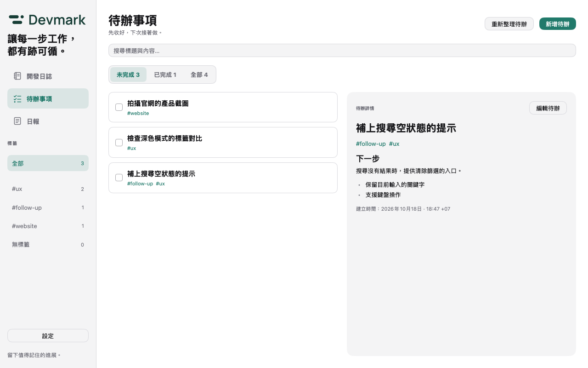
Task: Open 拍攝官網的產品截圖 todo card
Action: point(223,107)
